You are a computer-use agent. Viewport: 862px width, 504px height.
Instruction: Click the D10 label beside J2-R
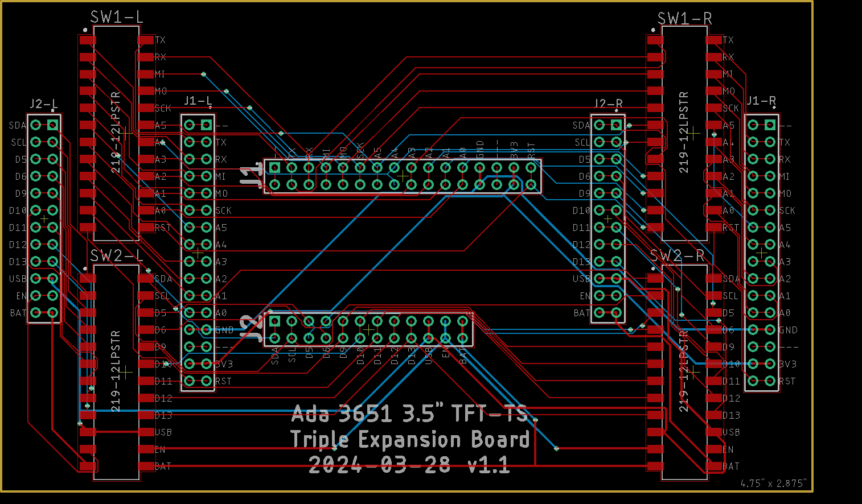(x=581, y=210)
